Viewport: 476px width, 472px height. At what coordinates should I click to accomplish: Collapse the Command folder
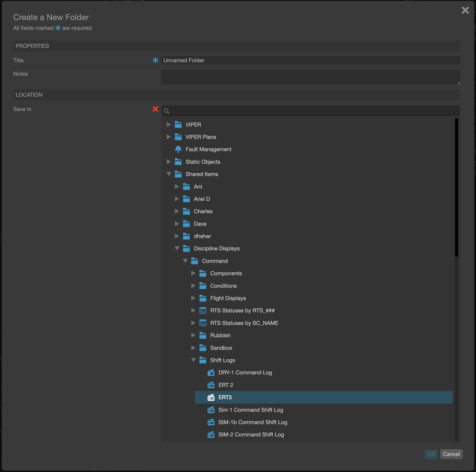point(185,261)
